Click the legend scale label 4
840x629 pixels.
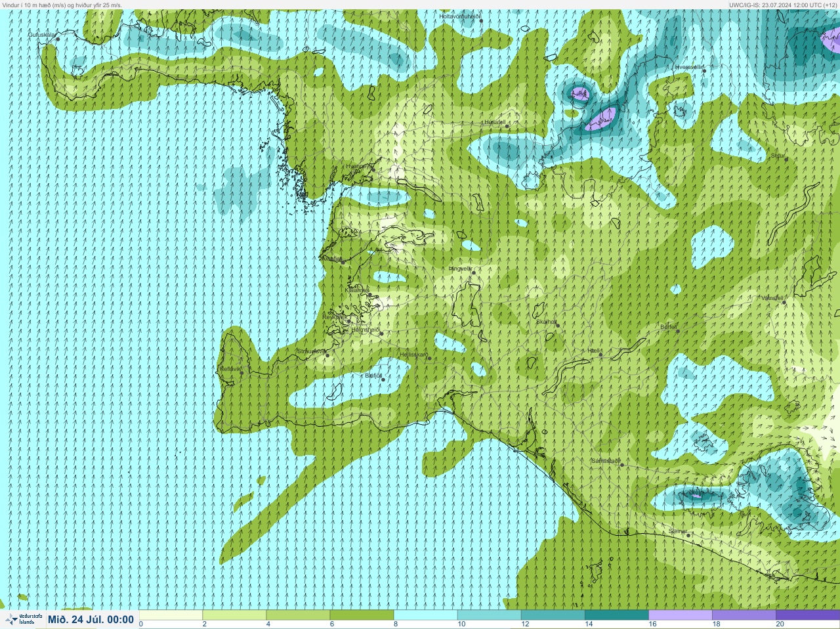click(x=268, y=624)
